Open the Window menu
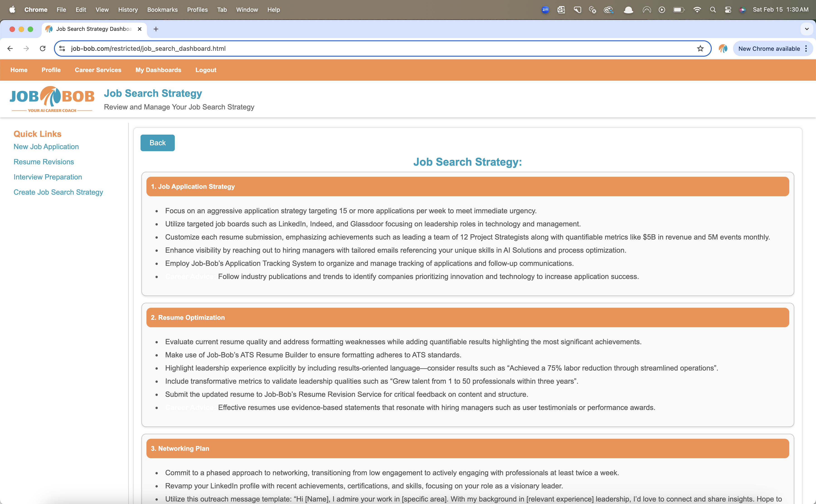The image size is (816, 504). 247,10
